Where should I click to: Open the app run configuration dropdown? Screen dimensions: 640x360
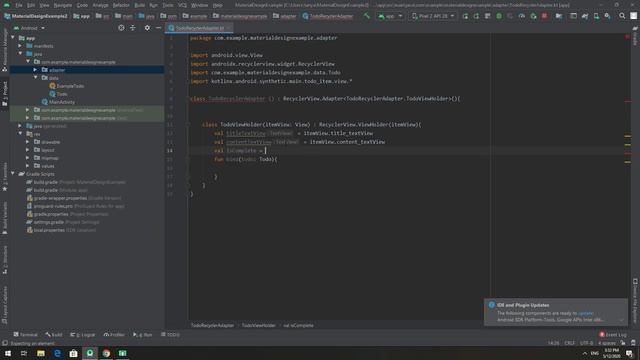(390, 16)
